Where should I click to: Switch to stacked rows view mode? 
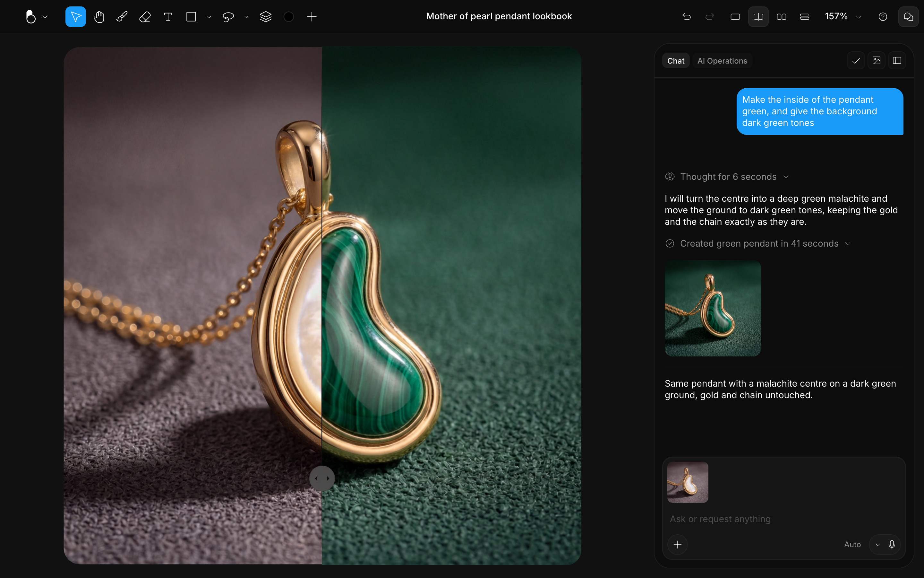pyautogui.click(x=805, y=16)
